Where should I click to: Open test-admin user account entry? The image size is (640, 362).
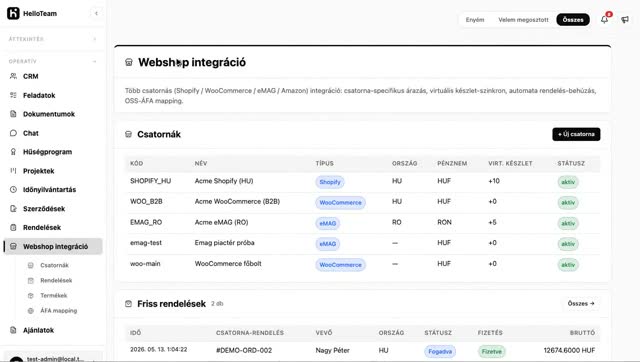pyautogui.click(x=53, y=358)
